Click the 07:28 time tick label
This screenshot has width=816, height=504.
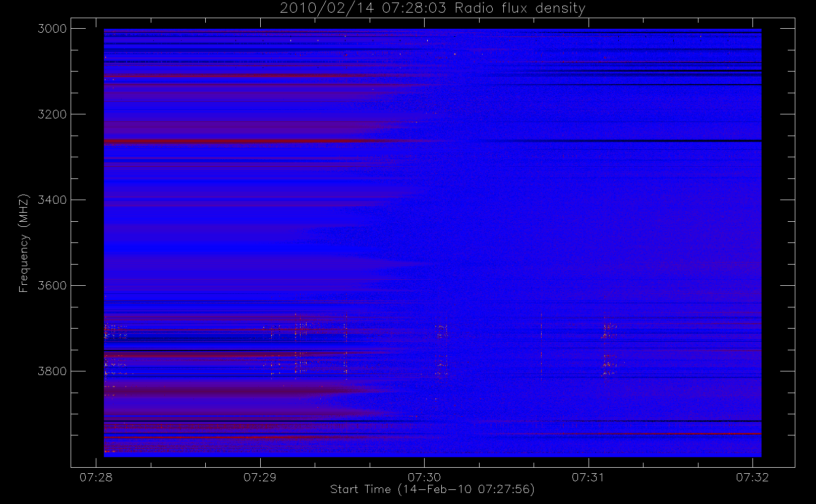point(96,477)
